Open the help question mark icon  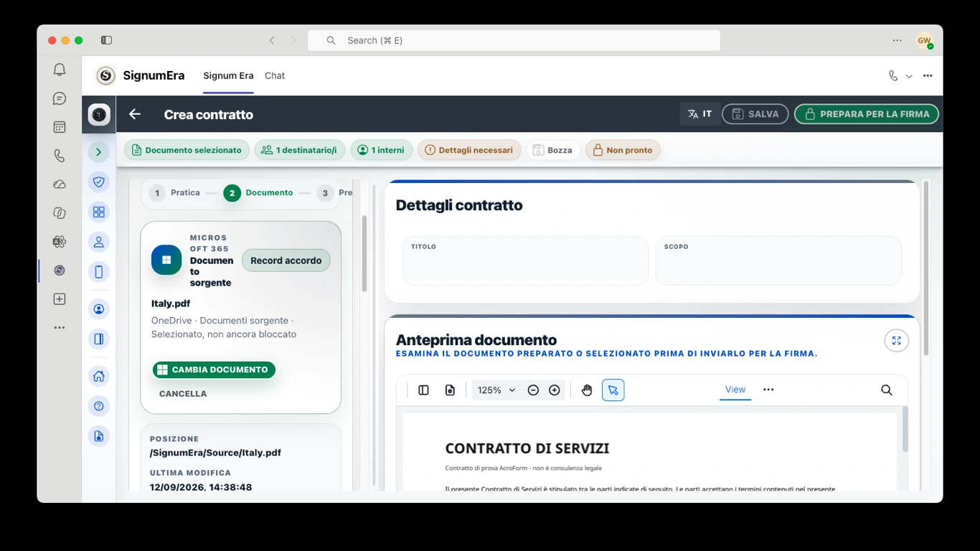click(99, 406)
